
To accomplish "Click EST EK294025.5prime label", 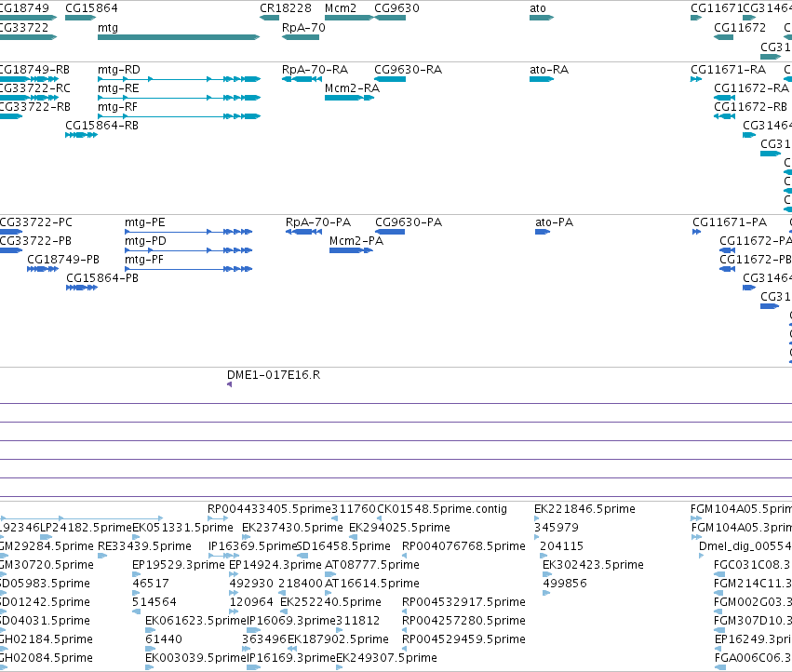I will (399, 528).
